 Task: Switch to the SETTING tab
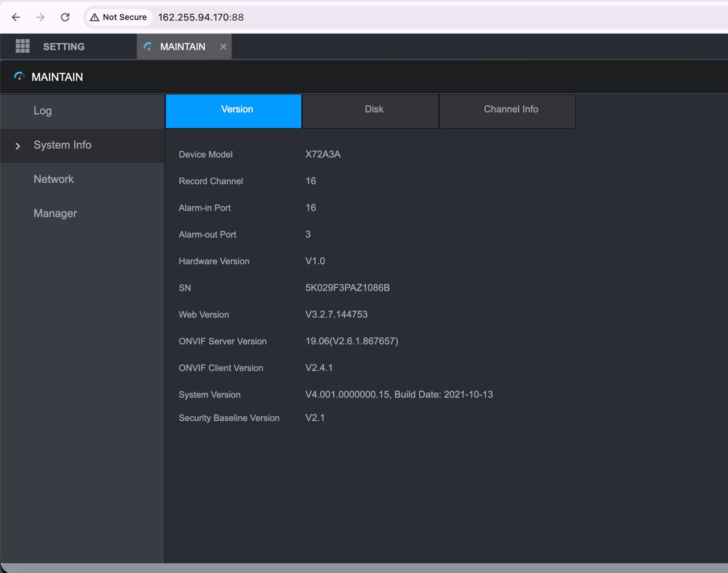coord(64,47)
